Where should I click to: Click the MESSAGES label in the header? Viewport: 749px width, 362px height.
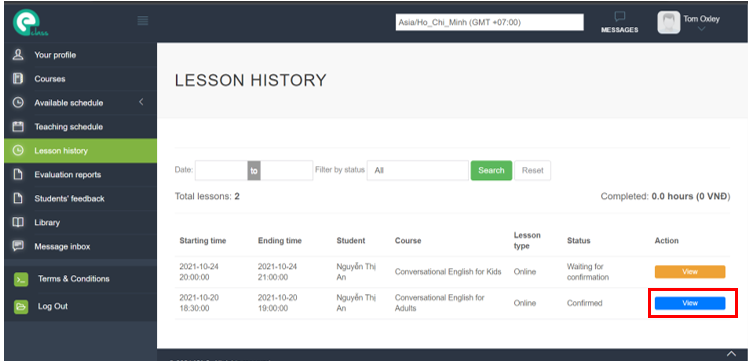pos(620,30)
